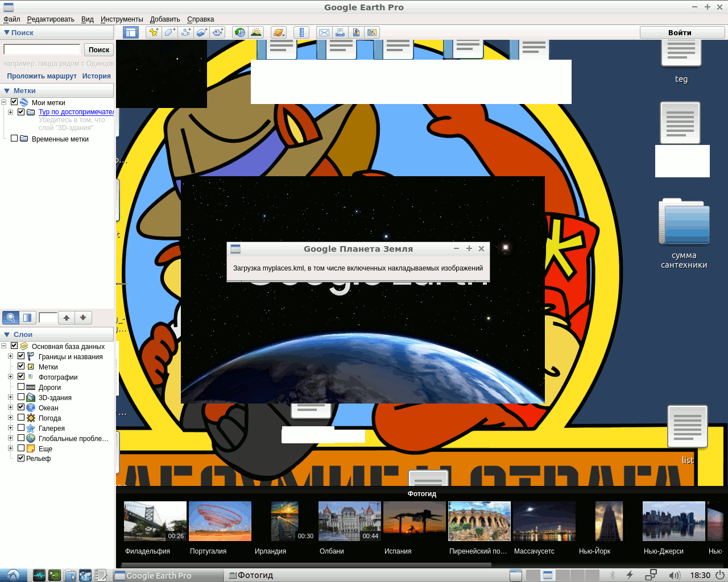Open the file manager icon in taskbar
Screen dimensions: 728x582
(70, 575)
